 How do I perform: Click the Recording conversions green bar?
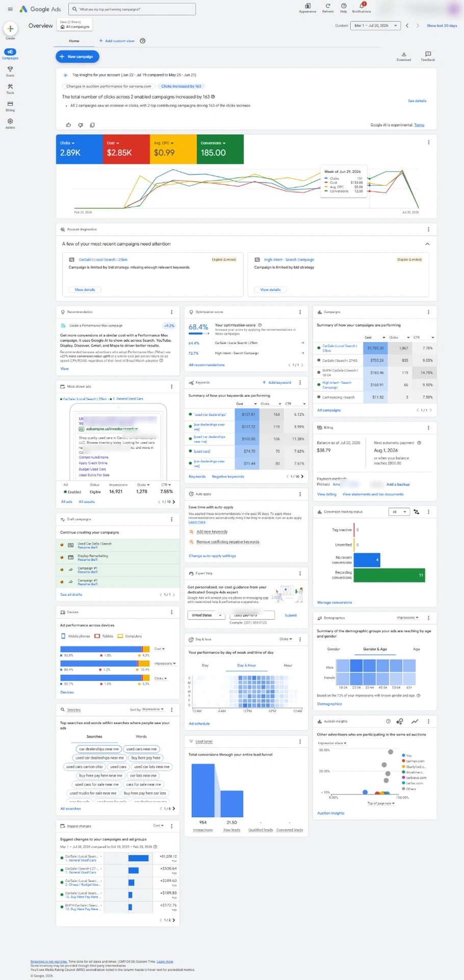point(389,575)
